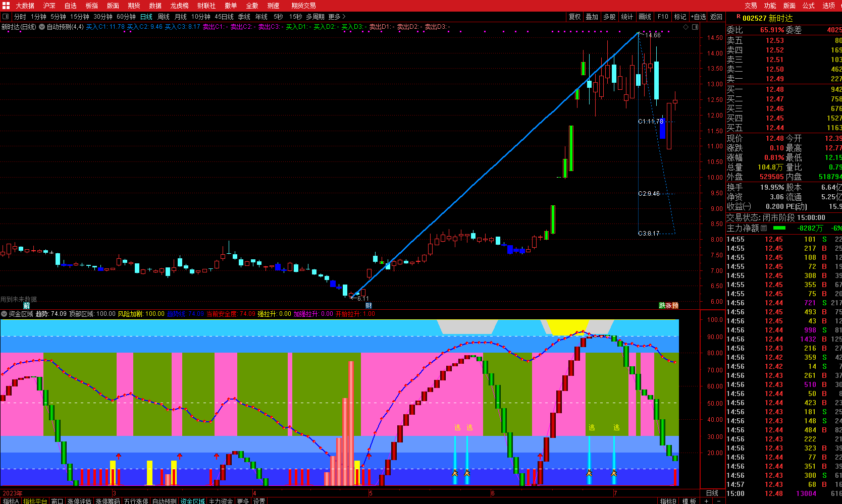The width and height of the screenshot is (842, 504).
Task: Select the 主力资金 indicator tab
Action: [221, 501]
